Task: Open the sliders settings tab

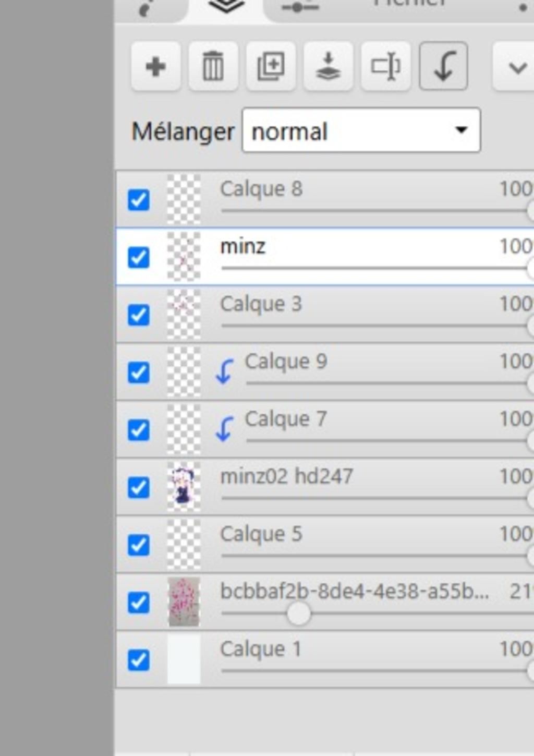Action: (x=301, y=7)
